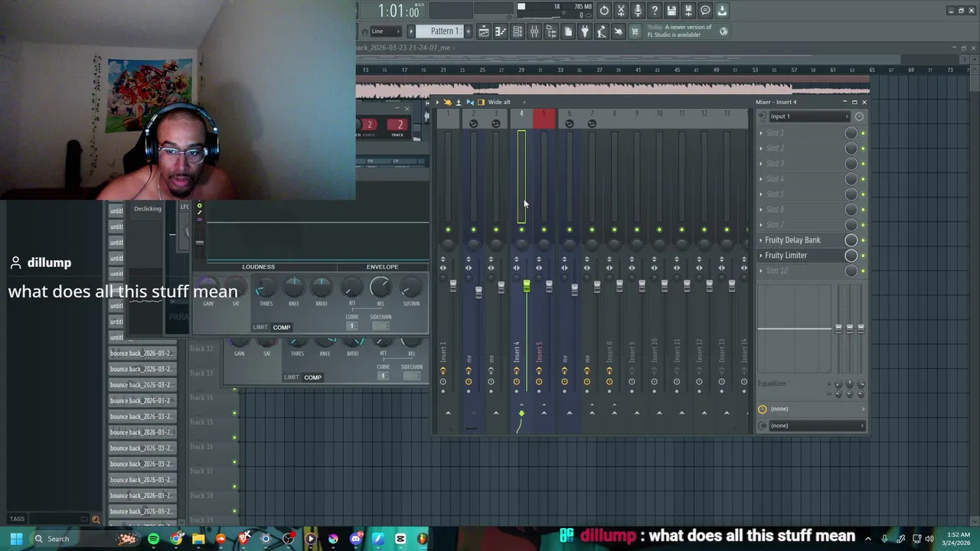
Task: Mute mixer Insert 4 green light
Action: pyautogui.click(x=521, y=230)
